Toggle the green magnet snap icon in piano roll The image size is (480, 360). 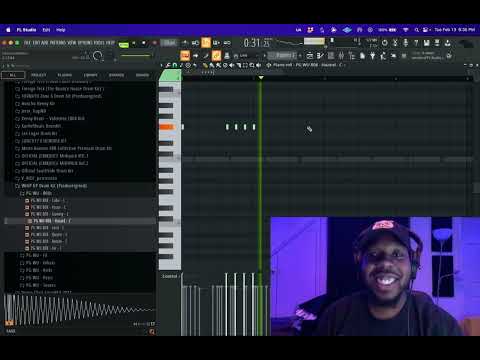[175, 65]
